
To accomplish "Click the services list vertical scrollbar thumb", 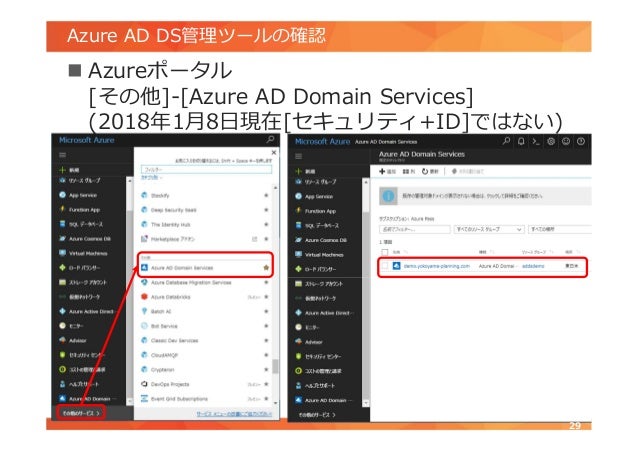I will (x=275, y=366).
